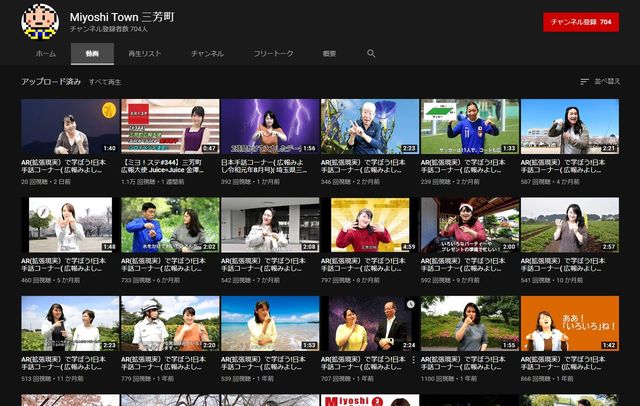Click title of 587-view video
640x406 pixels.
(x=563, y=166)
